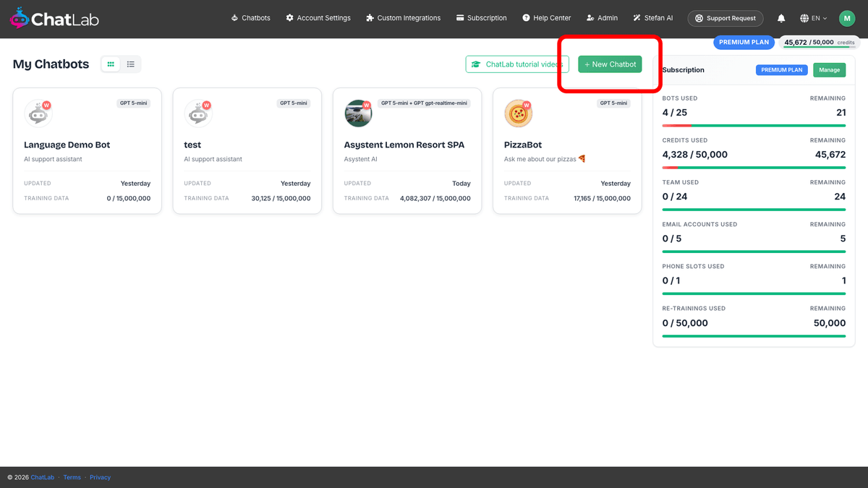Click the test bot robot avatar

[x=197, y=114]
